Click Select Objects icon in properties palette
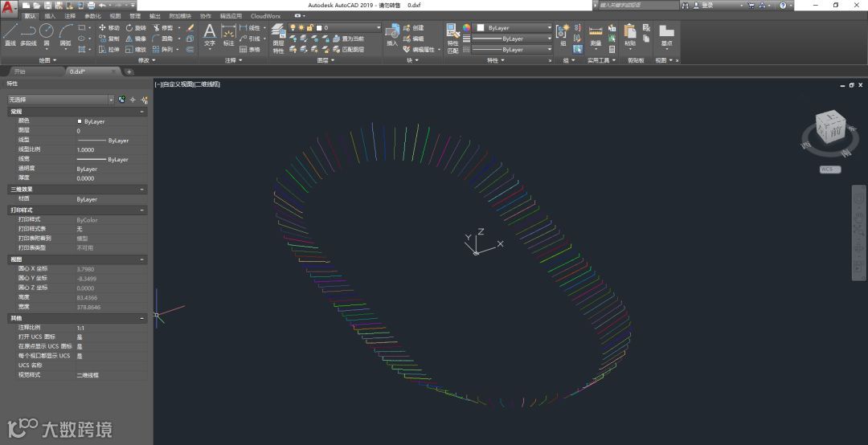The width and height of the screenshot is (868, 445). pos(133,100)
